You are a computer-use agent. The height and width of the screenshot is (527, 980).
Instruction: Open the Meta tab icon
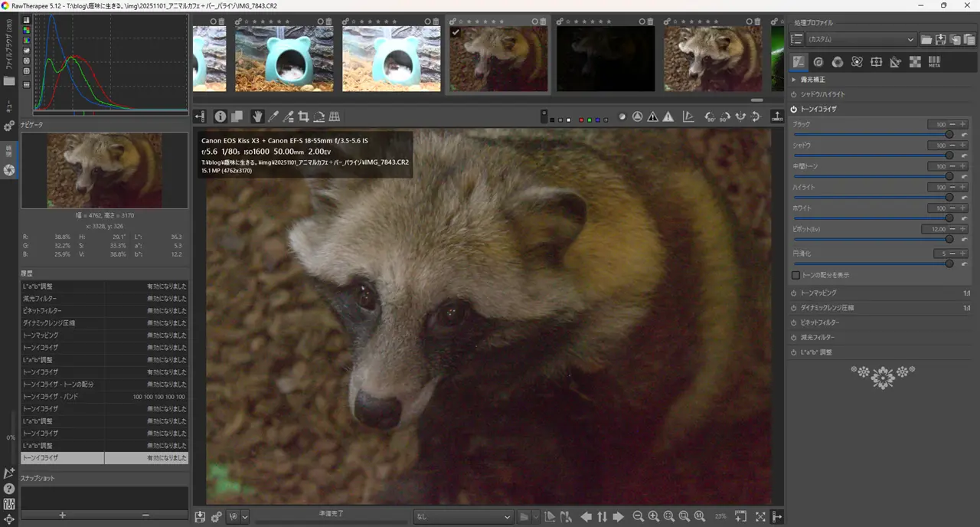tap(935, 62)
